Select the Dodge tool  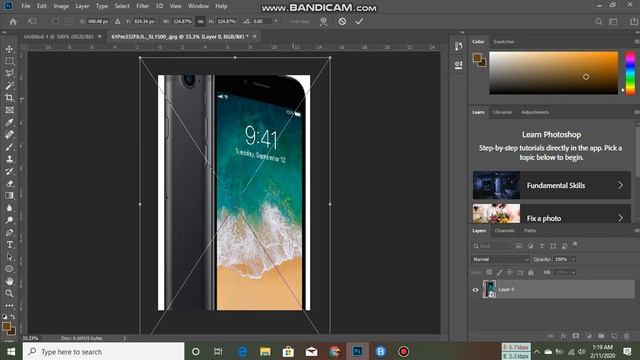[x=9, y=220]
